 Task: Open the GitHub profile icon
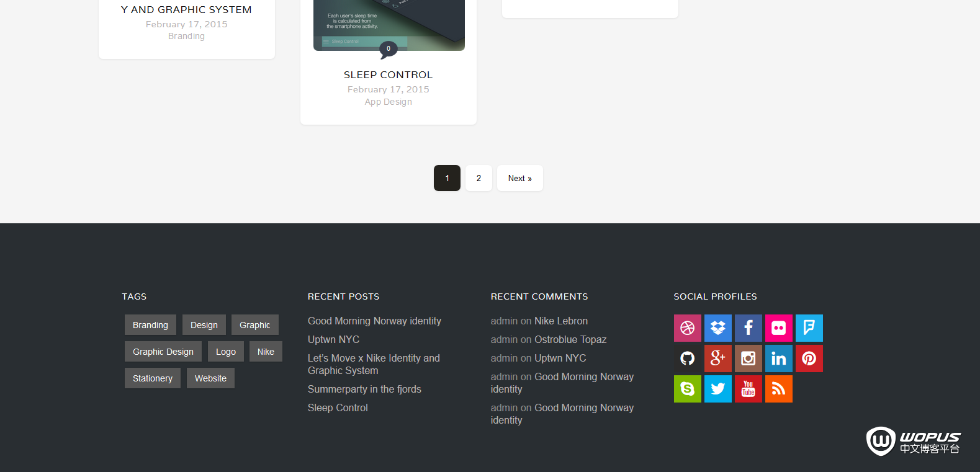click(x=687, y=358)
